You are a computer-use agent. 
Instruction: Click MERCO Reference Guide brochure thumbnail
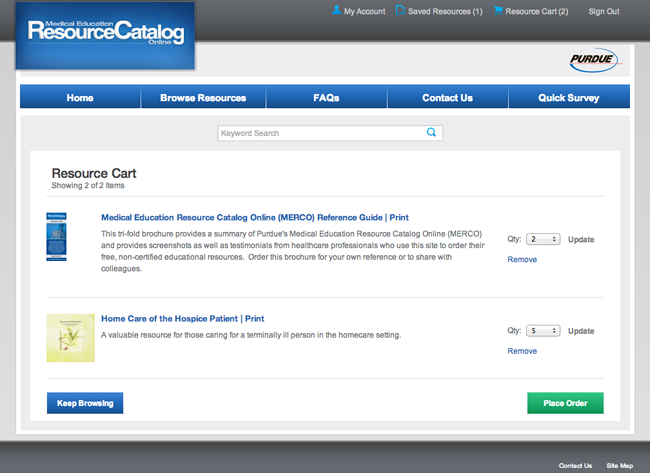pos(56,237)
